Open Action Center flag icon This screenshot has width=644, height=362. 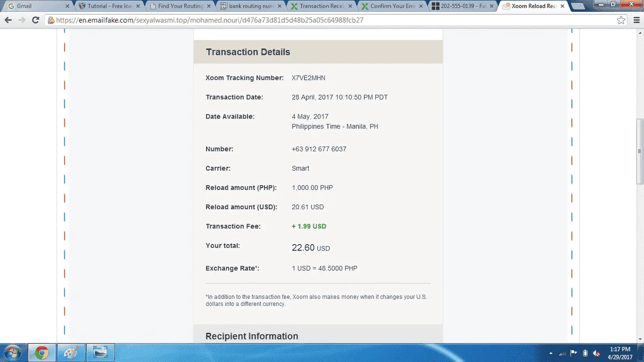[x=574, y=353]
